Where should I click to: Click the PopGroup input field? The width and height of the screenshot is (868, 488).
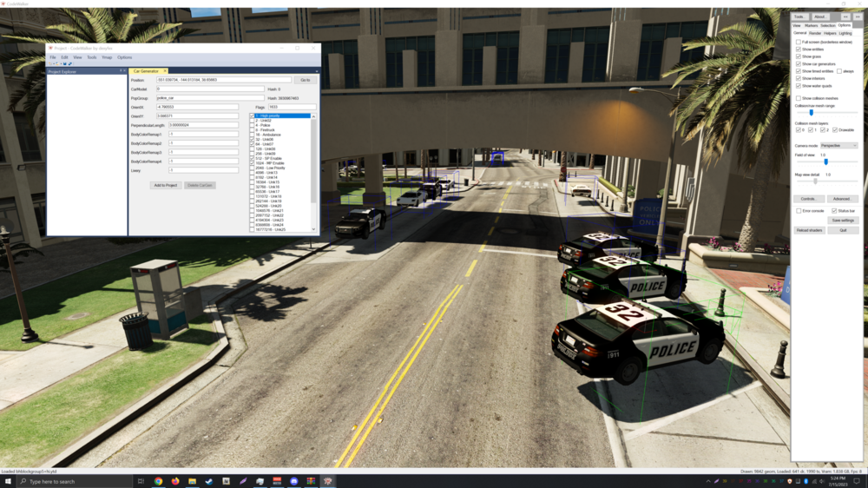[210, 98]
